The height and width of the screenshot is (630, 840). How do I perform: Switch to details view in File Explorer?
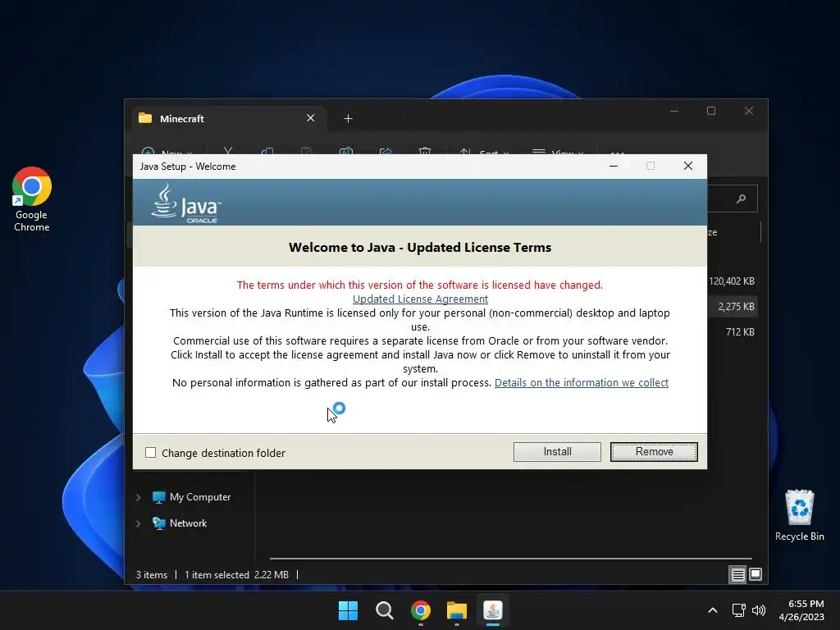pos(737,575)
